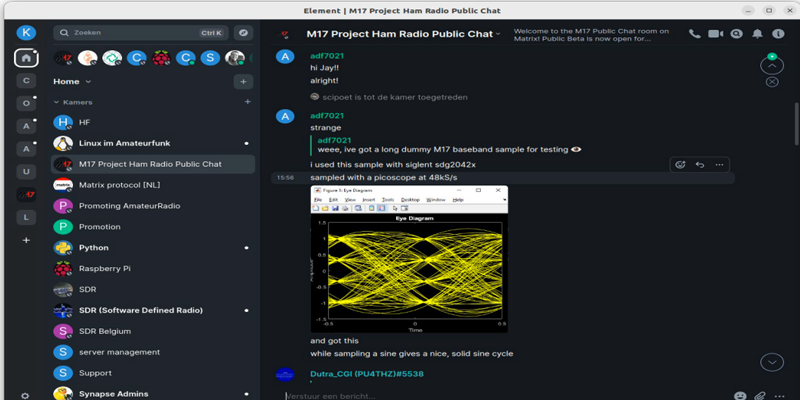The width and height of the screenshot is (800, 400).
Task: Add reaction to hovered message
Action: click(x=680, y=165)
